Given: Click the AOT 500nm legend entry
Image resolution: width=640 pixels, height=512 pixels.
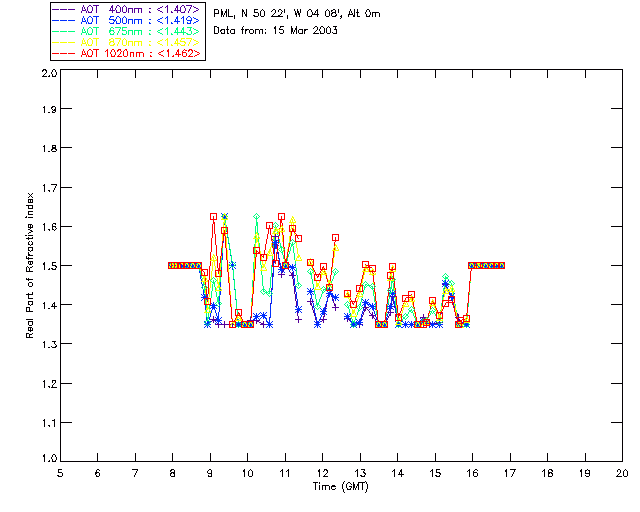Looking at the screenshot, I should tap(127, 20).
